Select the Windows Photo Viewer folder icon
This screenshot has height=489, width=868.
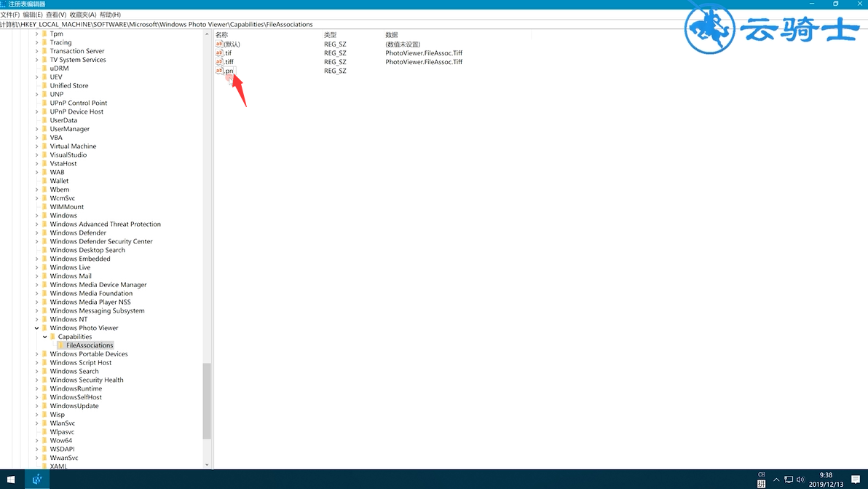pyautogui.click(x=45, y=328)
